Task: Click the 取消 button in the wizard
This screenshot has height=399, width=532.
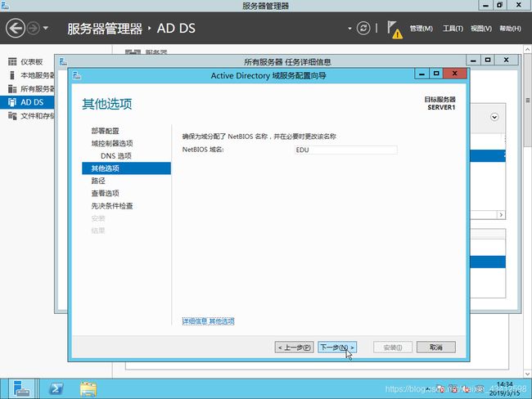Action: 436,347
